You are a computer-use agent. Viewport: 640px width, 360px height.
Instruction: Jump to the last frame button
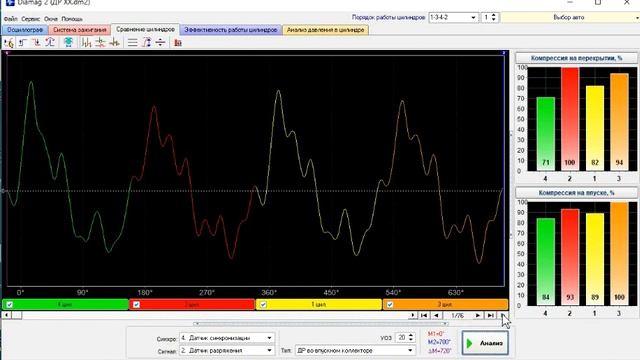[x=491, y=316]
